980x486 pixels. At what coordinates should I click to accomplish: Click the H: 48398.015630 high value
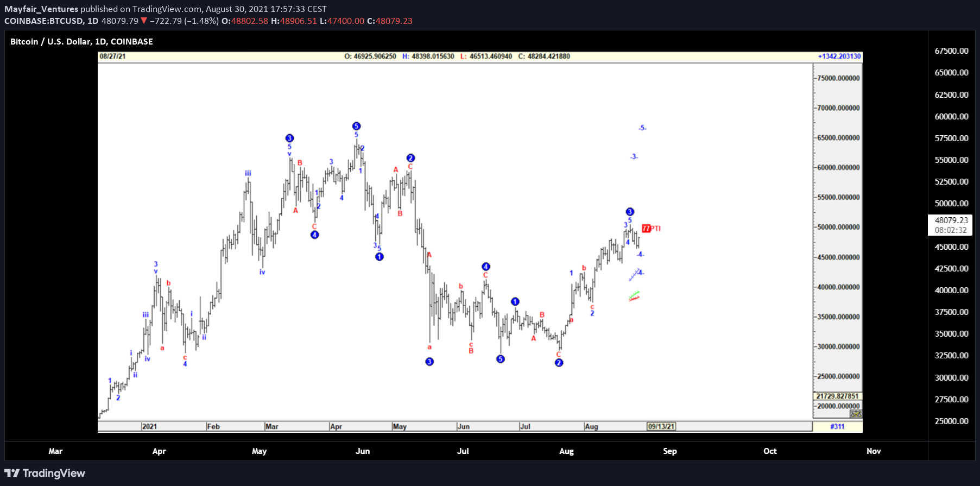428,56
